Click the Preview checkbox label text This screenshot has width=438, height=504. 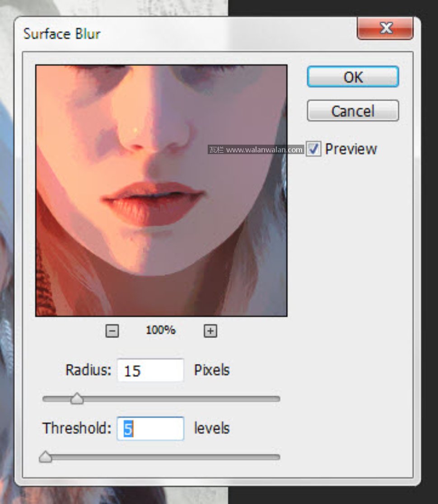pos(351,149)
